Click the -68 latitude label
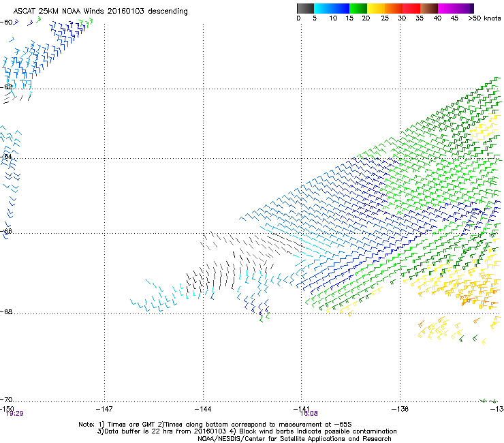This screenshot has width=504, height=443. click(x=6, y=312)
